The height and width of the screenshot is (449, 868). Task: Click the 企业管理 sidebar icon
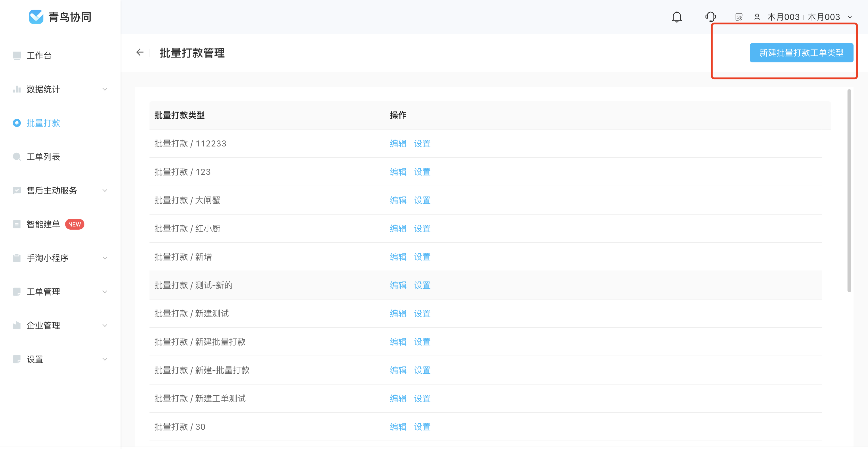click(17, 325)
